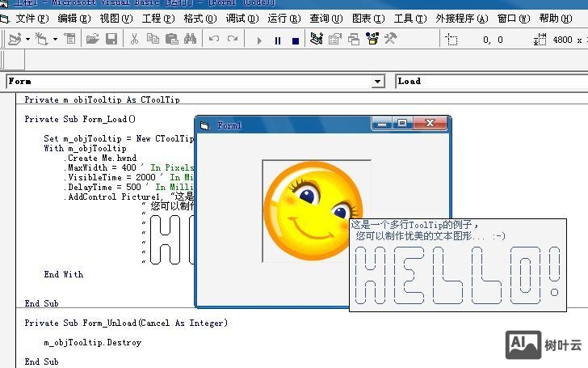Click the Find binoculars icon
588x368 pixels.
point(190,39)
